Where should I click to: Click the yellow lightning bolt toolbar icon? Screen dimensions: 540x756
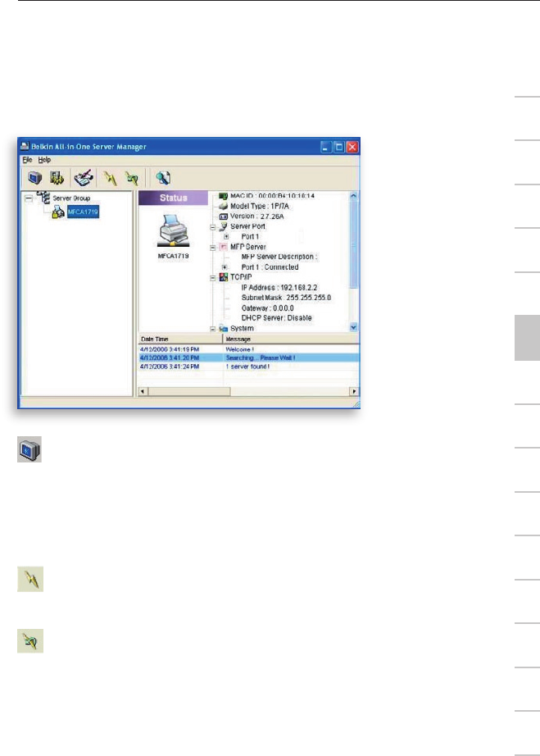(110, 179)
